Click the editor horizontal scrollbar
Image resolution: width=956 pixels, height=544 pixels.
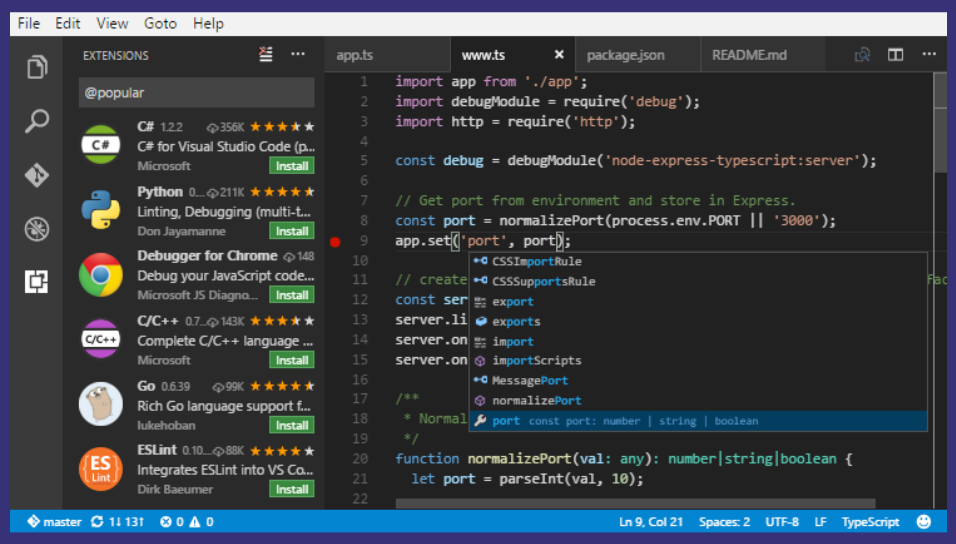coord(635,504)
